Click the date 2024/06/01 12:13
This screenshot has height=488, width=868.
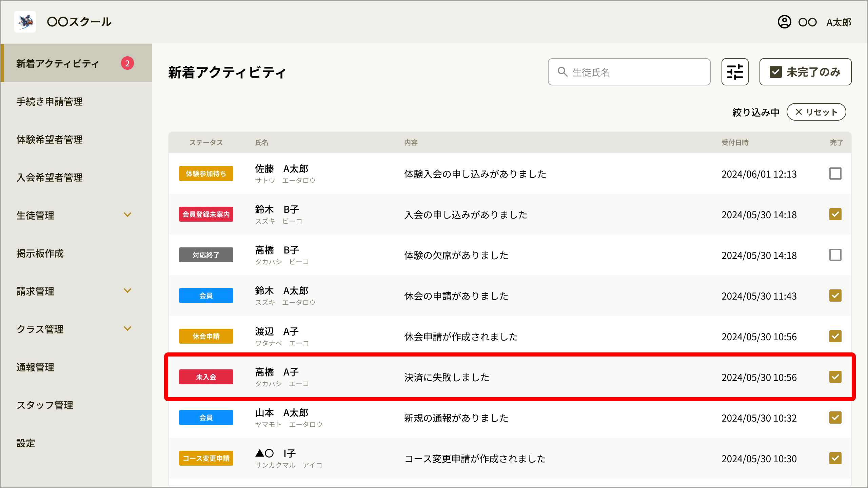[x=759, y=174]
